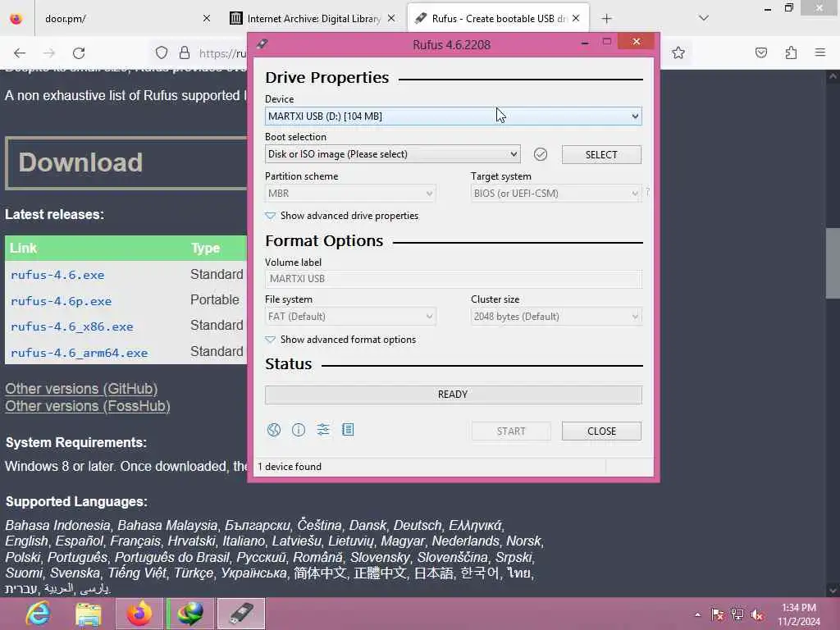Open File Explorer from taskbar
The width and height of the screenshot is (840, 630).
pyautogui.click(x=89, y=614)
